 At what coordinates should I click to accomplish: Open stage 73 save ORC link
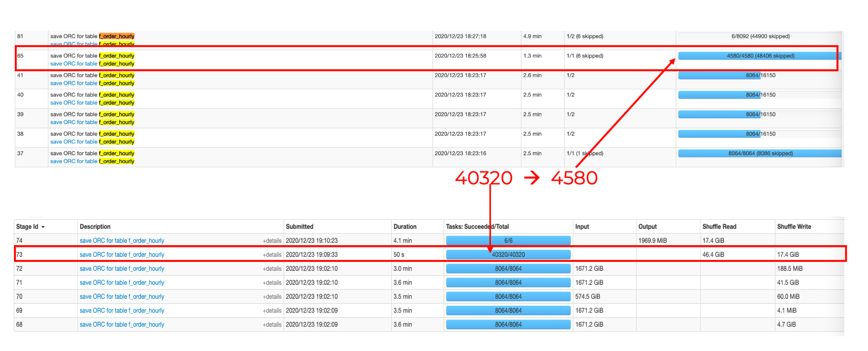tap(122, 255)
